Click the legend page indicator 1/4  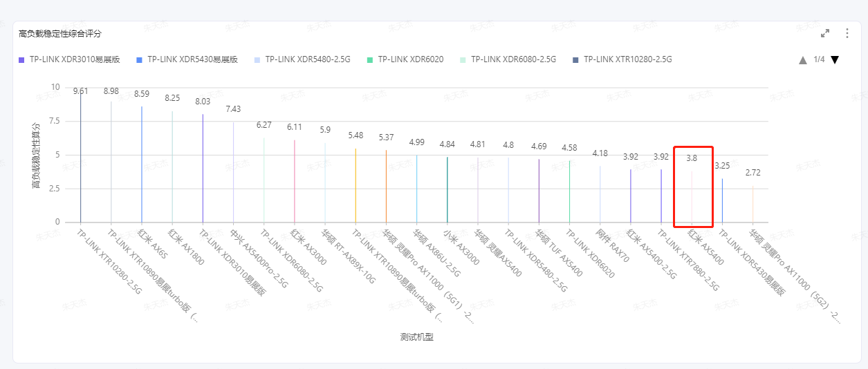pos(819,59)
